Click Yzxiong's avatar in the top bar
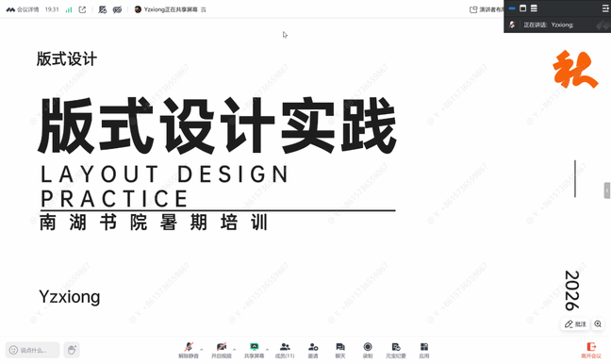The width and height of the screenshot is (611, 364). pos(138,9)
